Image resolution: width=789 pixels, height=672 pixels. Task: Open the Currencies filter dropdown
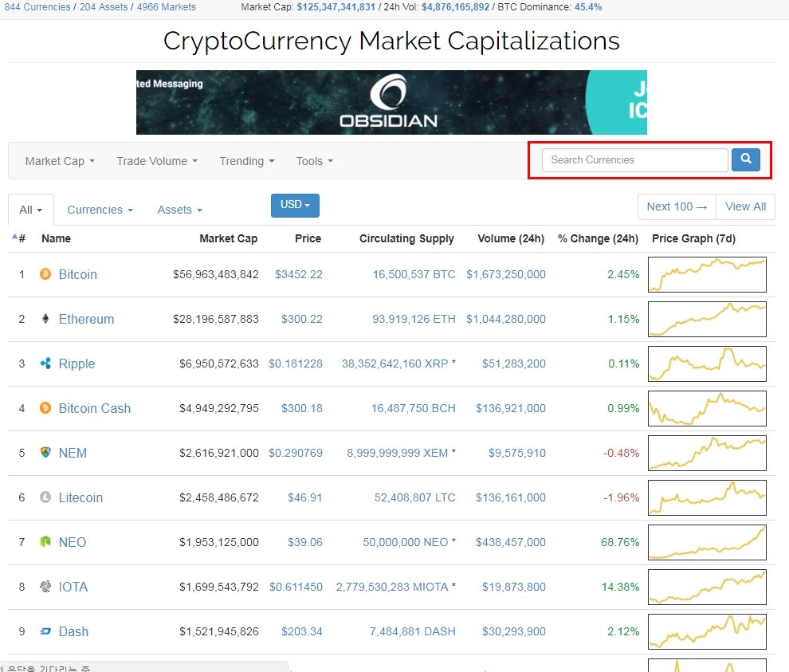tap(100, 210)
